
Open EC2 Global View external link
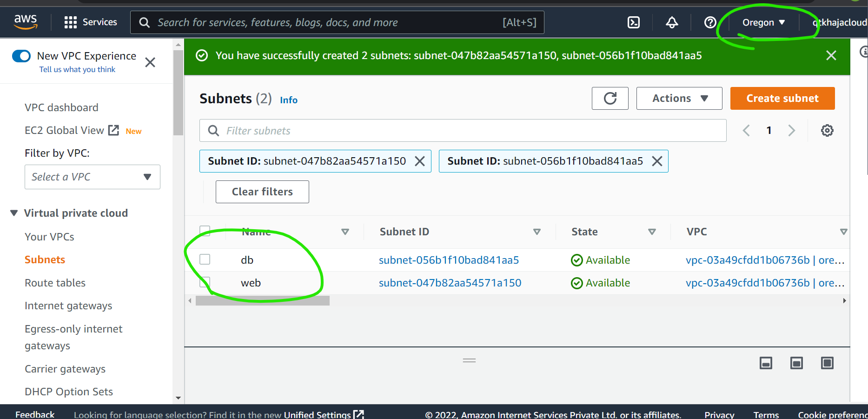tap(72, 130)
